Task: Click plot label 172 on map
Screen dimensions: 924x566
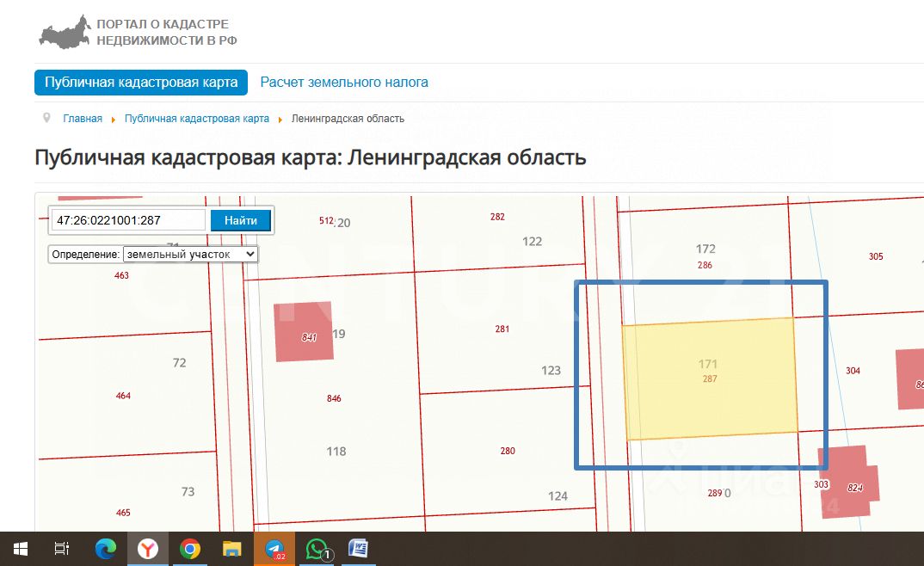Action: [x=705, y=249]
